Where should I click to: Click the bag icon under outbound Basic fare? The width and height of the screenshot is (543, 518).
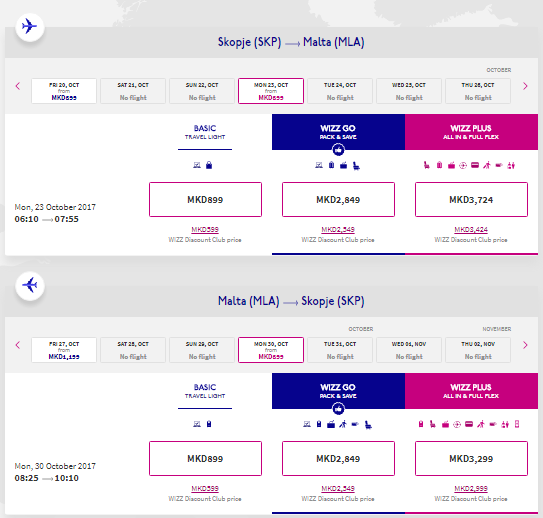pyautogui.click(x=209, y=165)
